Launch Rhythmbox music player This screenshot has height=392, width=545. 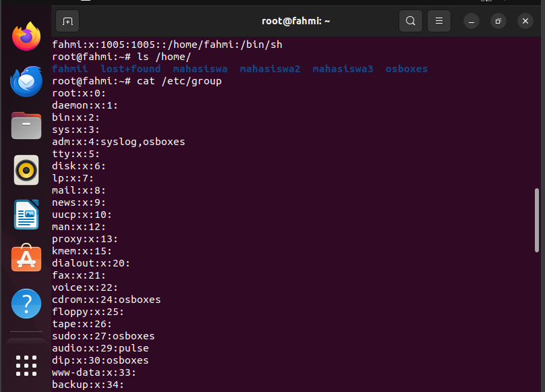coord(26,170)
